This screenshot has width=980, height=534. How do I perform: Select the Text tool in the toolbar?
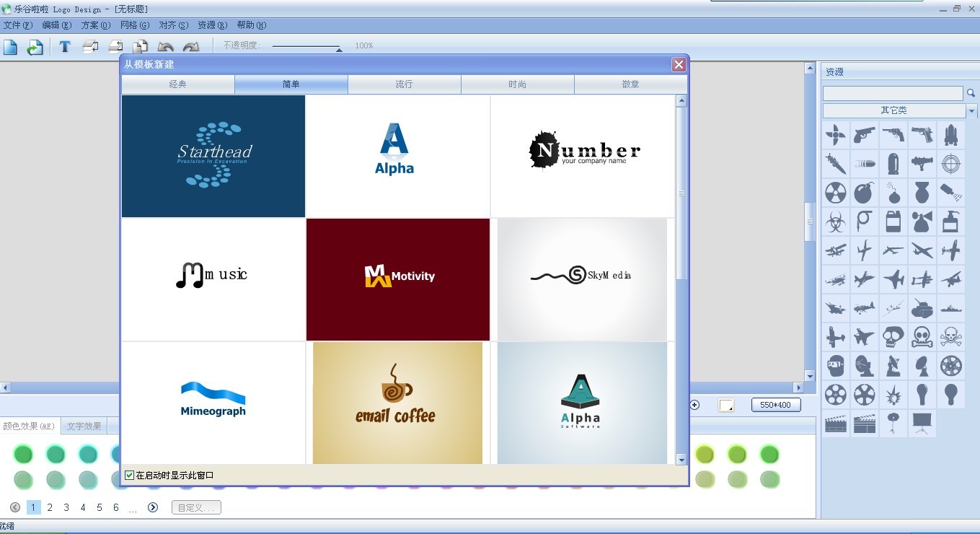tap(65, 47)
